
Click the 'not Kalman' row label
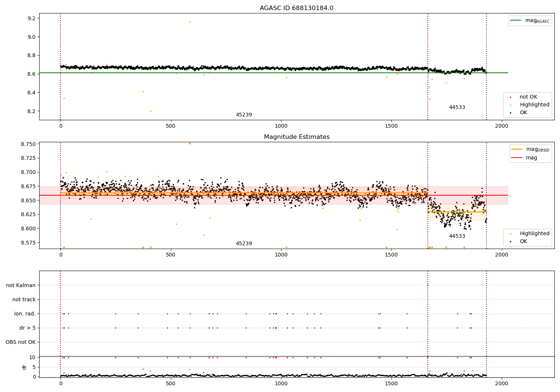pos(21,286)
